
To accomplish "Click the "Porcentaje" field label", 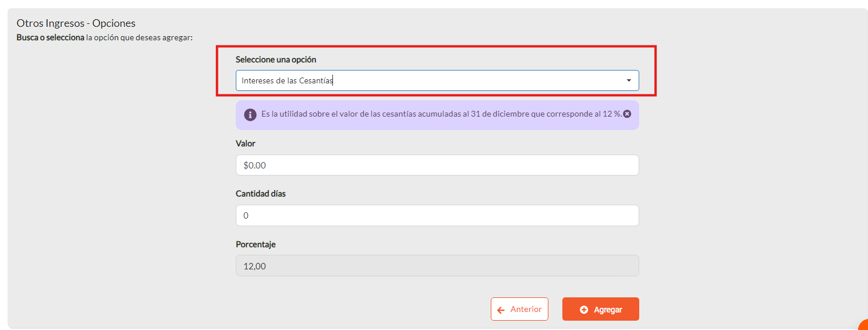I will 256,244.
